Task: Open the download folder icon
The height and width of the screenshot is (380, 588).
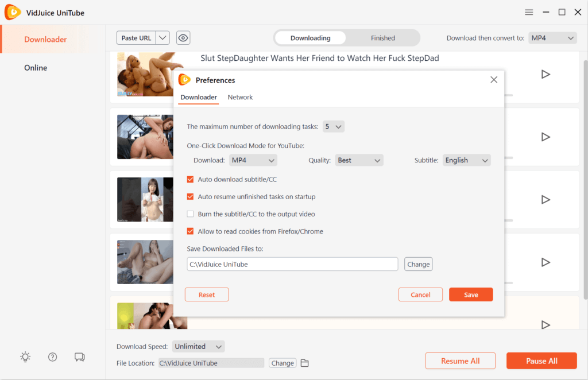Action: [304, 363]
